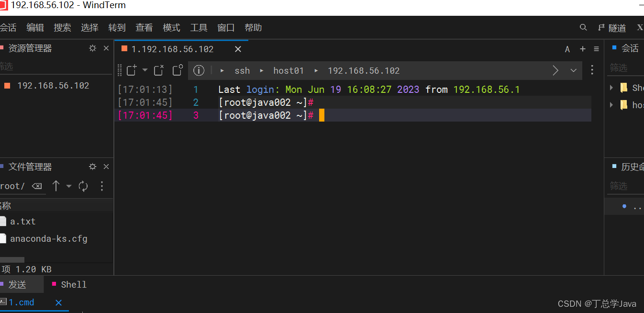Click terminal line 1 timestamp [17:01:13]
Viewport: 644px width, 313px height.
(145, 89)
